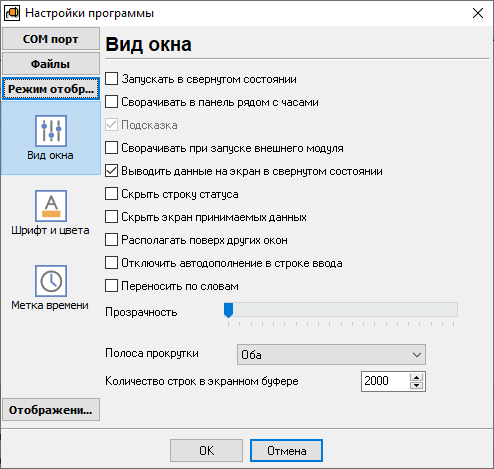Image resolution: width=494 pixels, height=469 pixels.
Task: Click the Количество строк в экранном буфере label
Action: pyautogui.click(x=202, y=381)
